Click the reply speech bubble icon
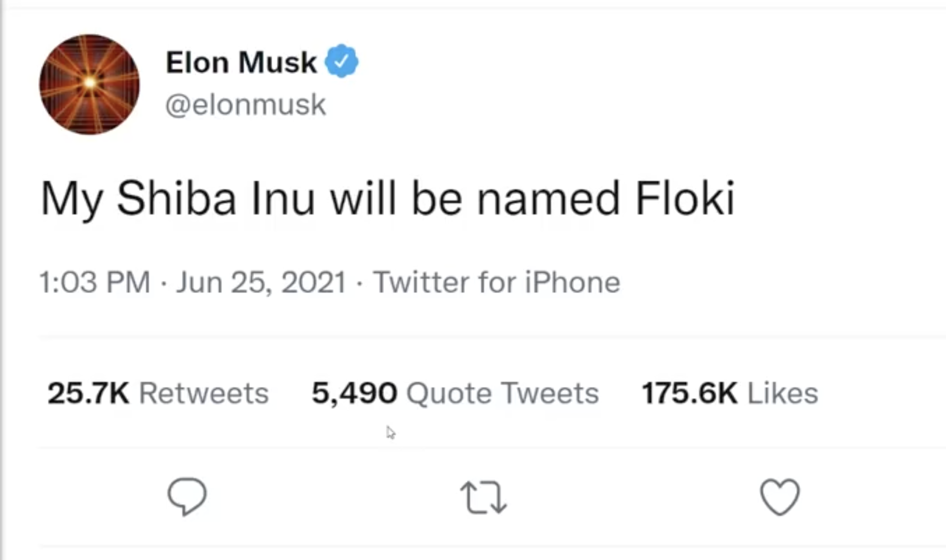Screen dimensions: 946x560 tap(187, 497)
